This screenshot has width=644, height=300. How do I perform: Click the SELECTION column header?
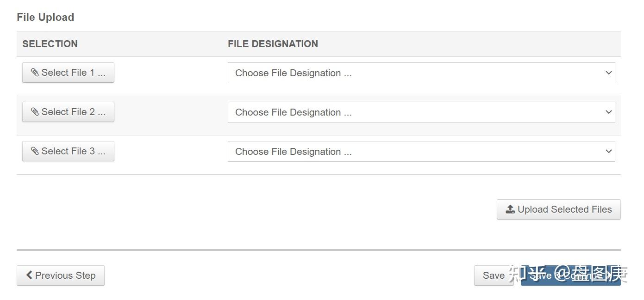click(x=50, y=44)
